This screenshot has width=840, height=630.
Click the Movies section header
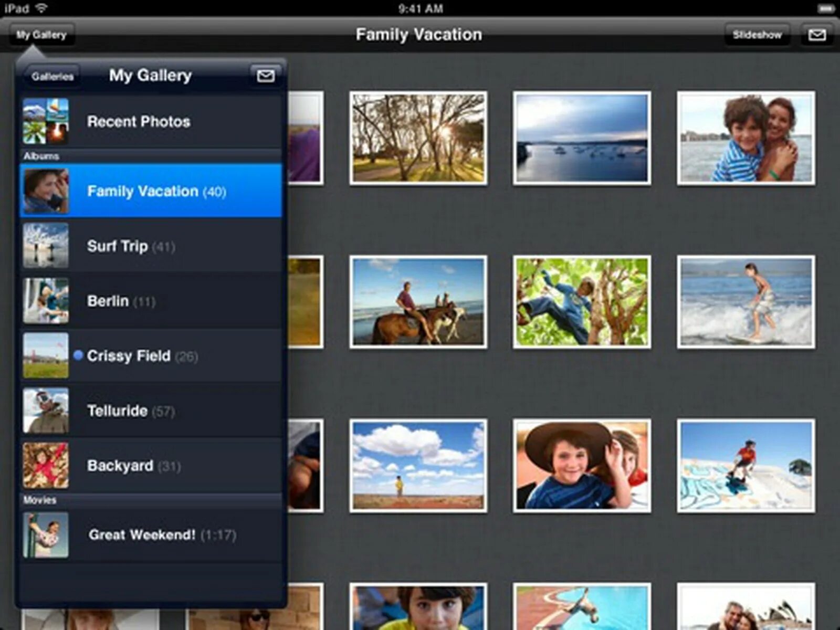click(151, 500)
